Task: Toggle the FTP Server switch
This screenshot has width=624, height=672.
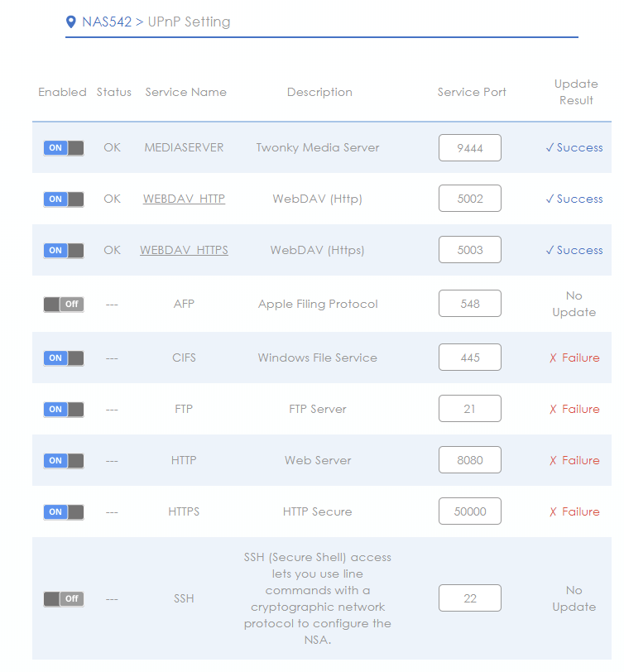Action: click(x=64, y=410)
